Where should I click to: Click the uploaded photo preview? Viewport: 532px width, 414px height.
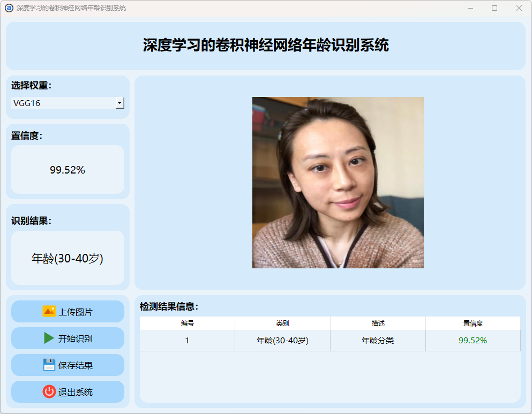(338, 182)
